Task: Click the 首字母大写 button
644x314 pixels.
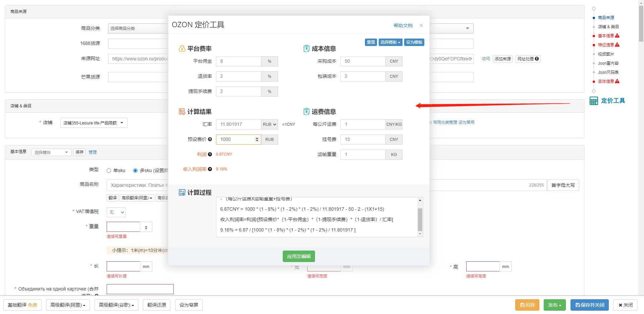Action: coord(563,185)
